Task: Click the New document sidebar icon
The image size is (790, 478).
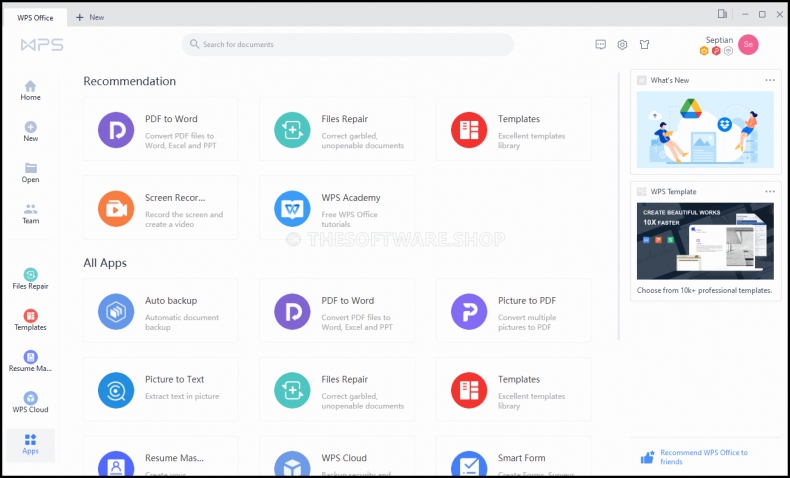Action: pos(30,128)
